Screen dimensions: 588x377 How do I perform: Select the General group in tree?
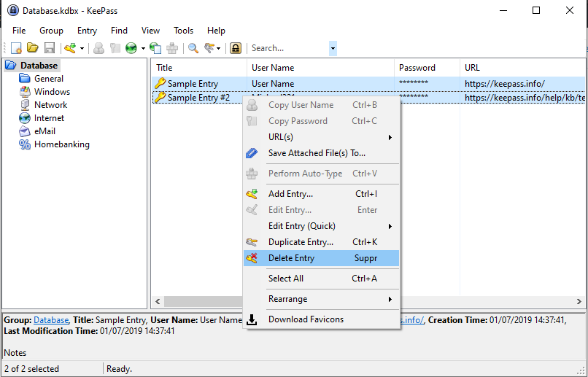(x=49, y=79)
